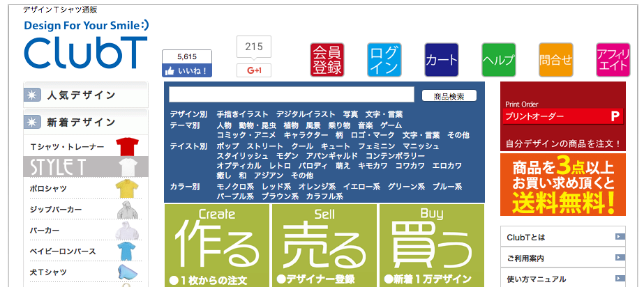Open the 新着デザイン menu header

coord(86,122)
